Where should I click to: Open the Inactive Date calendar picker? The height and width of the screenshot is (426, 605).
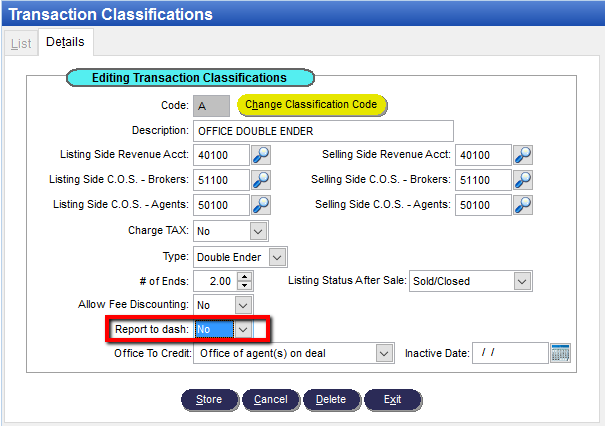pos(560,353)
